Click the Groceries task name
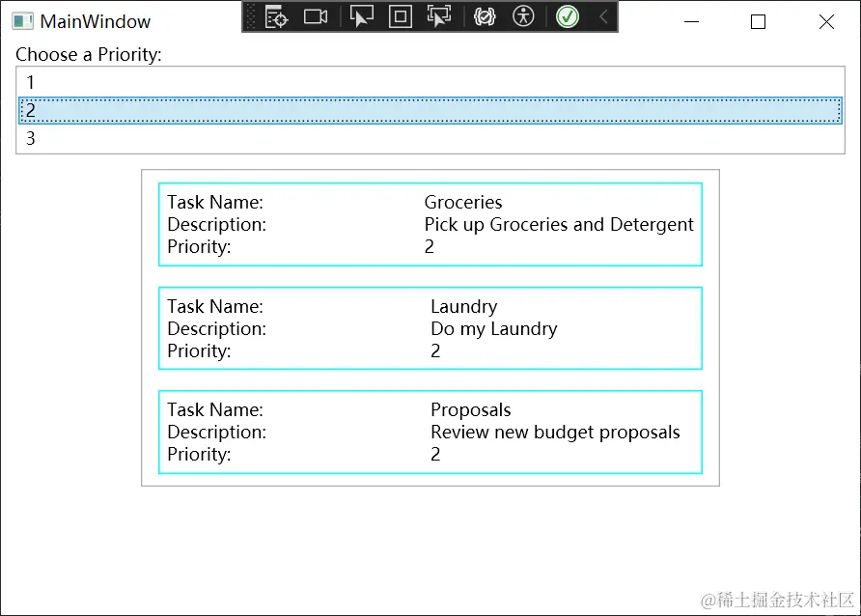 (463, 202)
